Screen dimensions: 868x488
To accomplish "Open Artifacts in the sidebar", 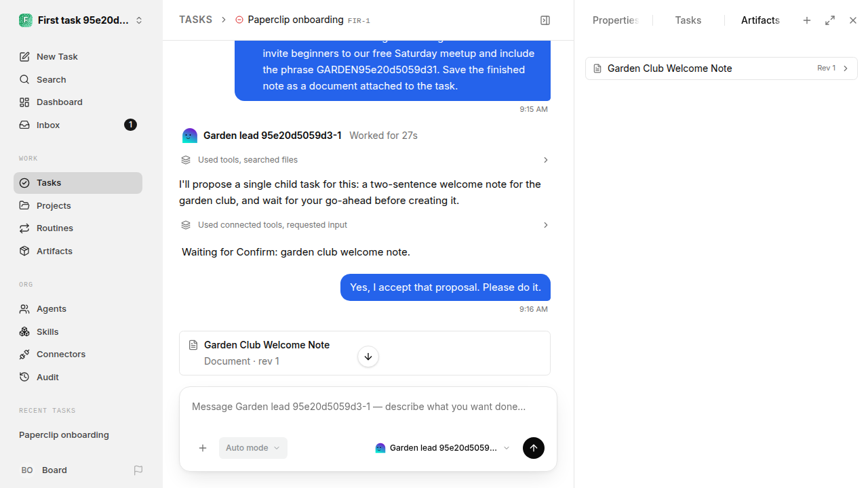I will tap(78, 251).
